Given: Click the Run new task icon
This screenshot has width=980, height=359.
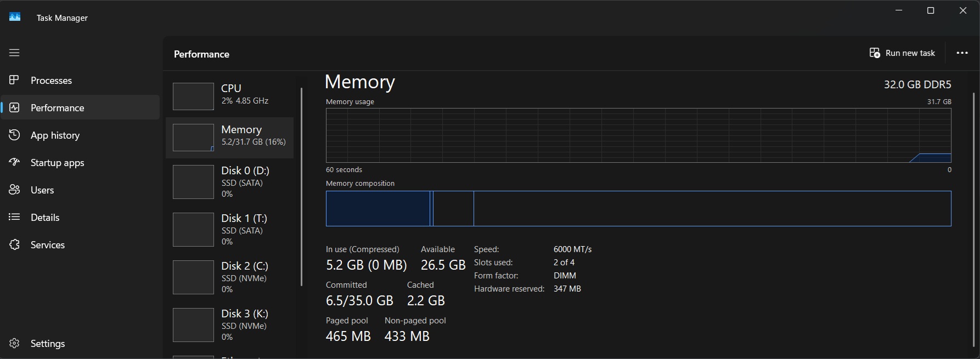Looking at the screenshot, I should [x=875, y=53].
